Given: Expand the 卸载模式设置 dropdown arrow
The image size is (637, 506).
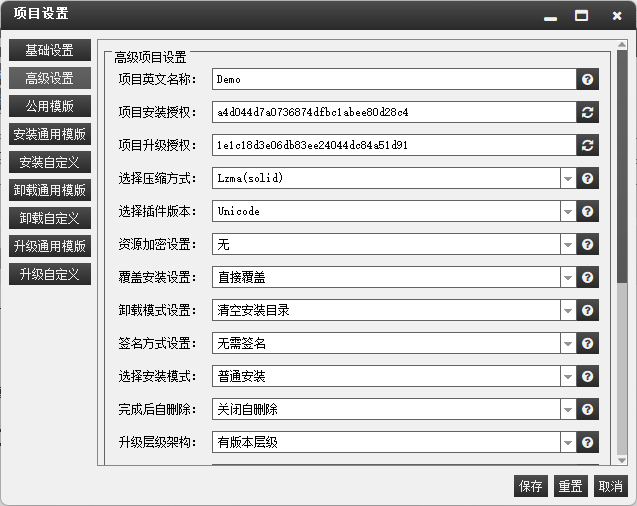Looking at the screenshot, I should (568, 311).
